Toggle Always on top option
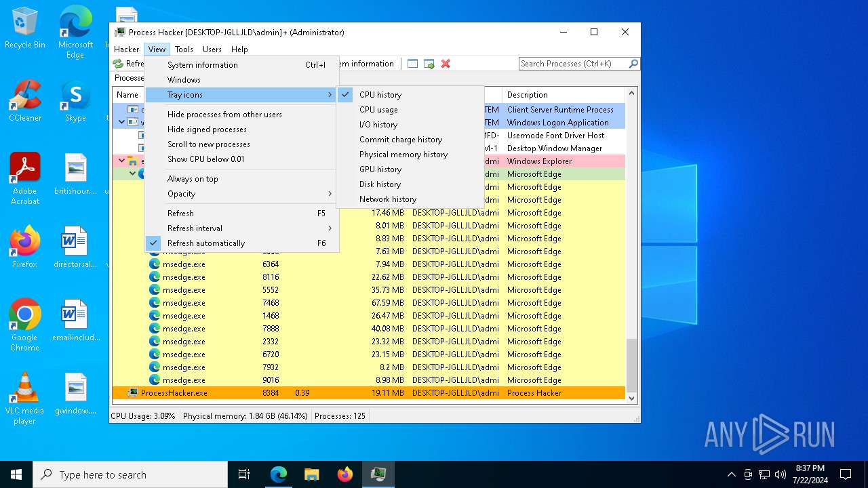Screen dimensions: 868x488 click(x=241, y=179)
